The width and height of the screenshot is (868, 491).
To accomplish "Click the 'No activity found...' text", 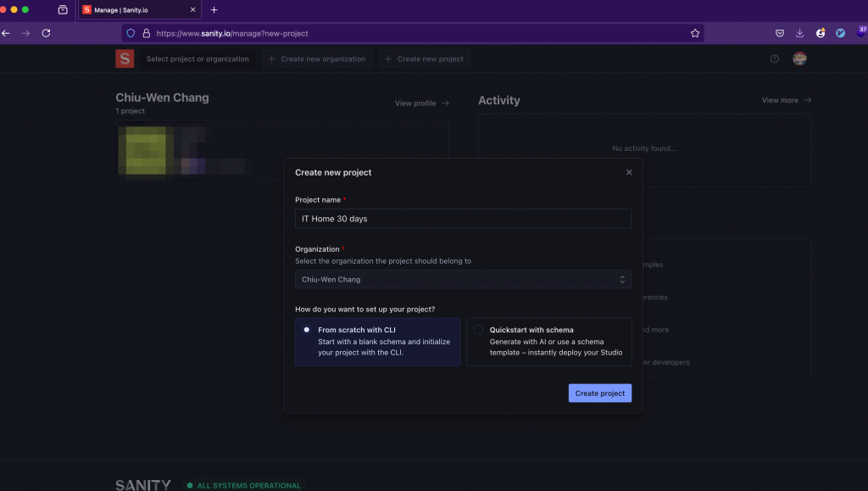I will point(644,148).
